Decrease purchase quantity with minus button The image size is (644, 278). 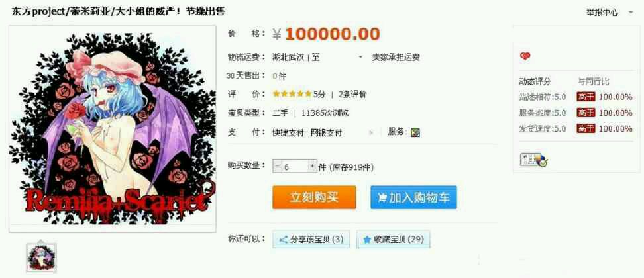click(x=277, y=167)
